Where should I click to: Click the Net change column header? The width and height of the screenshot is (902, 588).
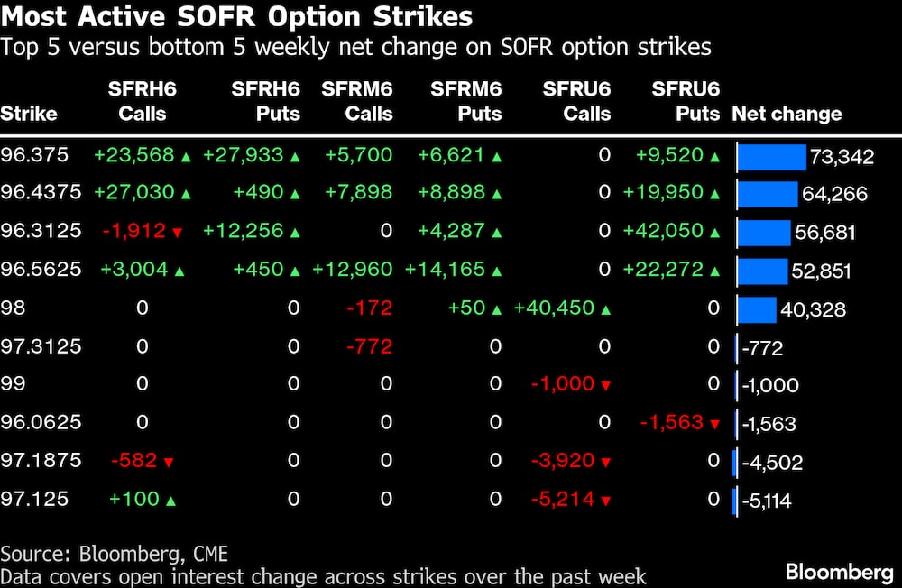(x=787, y=114)
